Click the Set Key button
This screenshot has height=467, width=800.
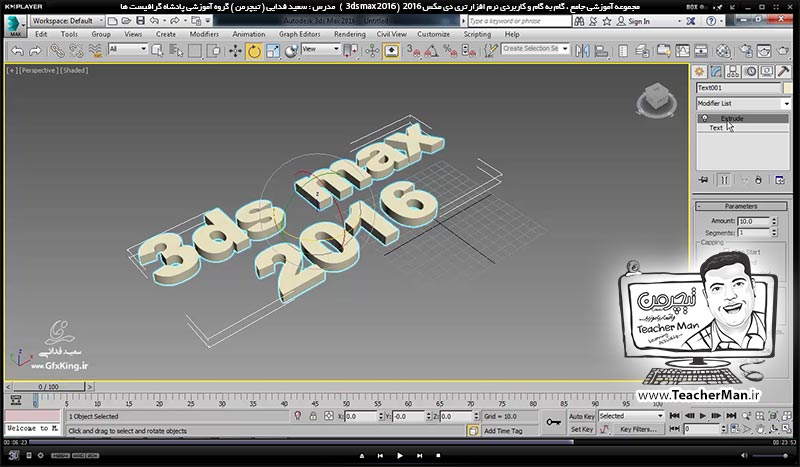tap(582, 429)
